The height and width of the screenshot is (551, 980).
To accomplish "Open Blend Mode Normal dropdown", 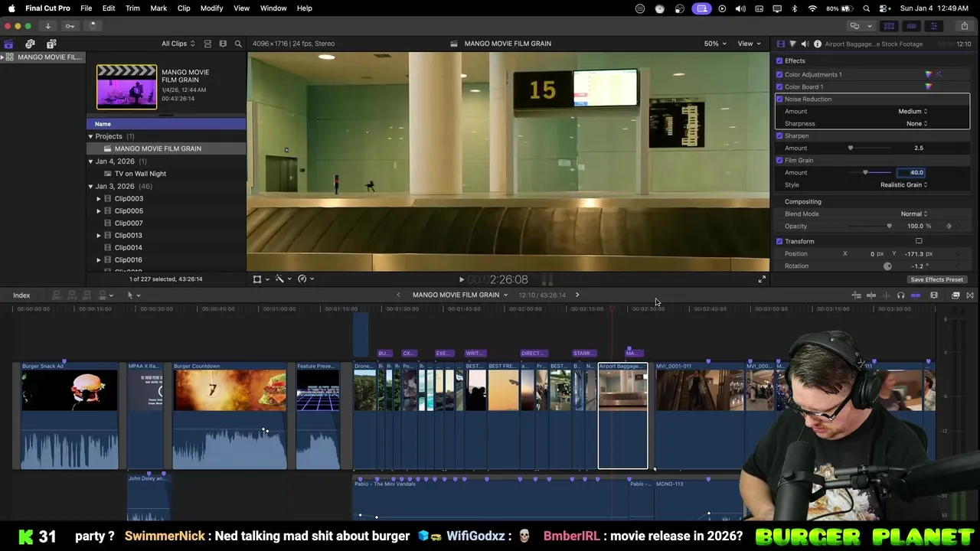I will 913,214.
